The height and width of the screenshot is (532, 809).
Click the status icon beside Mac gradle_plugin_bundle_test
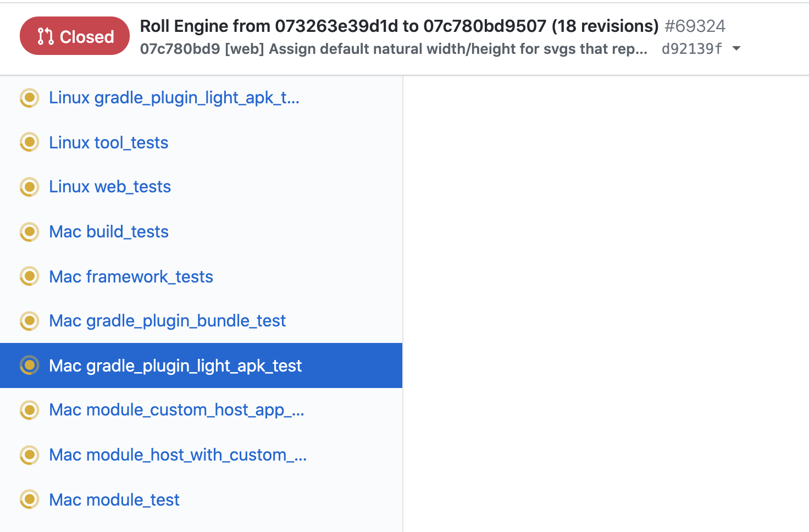pos(29,320)
